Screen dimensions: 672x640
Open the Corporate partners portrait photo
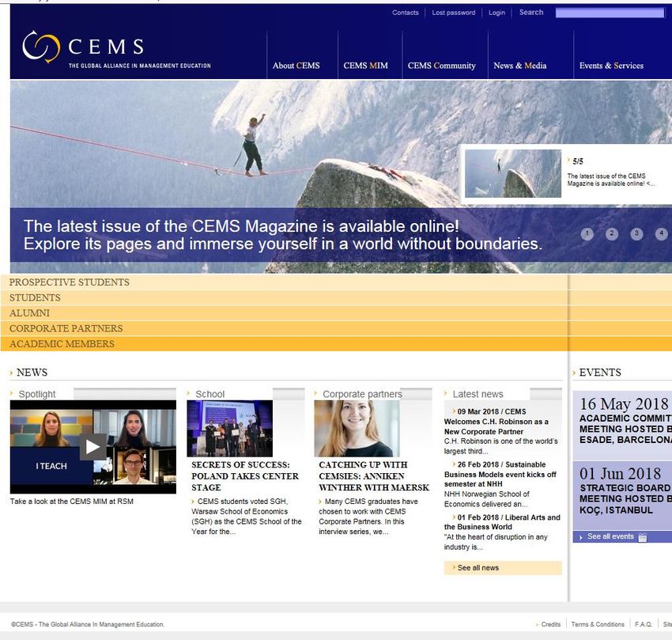[x=357, y=429]
